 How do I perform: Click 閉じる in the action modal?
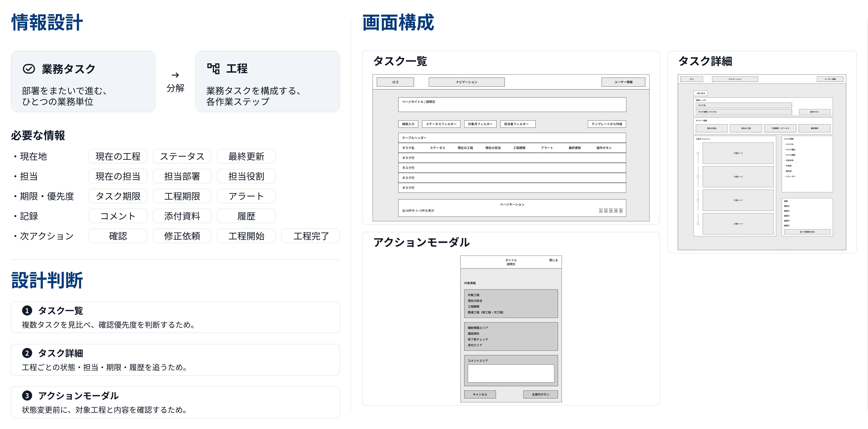[x=553, y=260]
